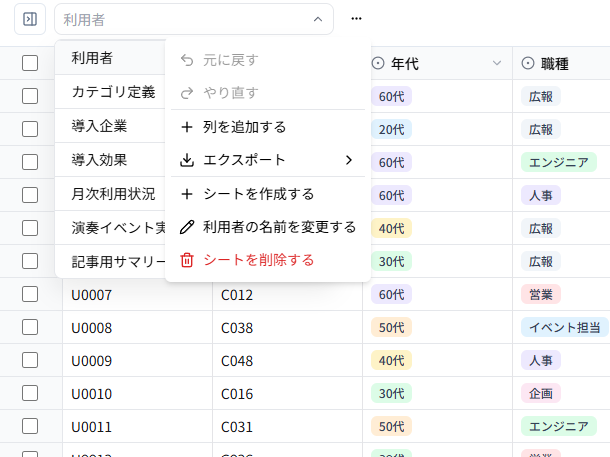610x457 pixels.
Task: Select 利用者の名前を変更する menu entry
Action: [x=268, y=227]
